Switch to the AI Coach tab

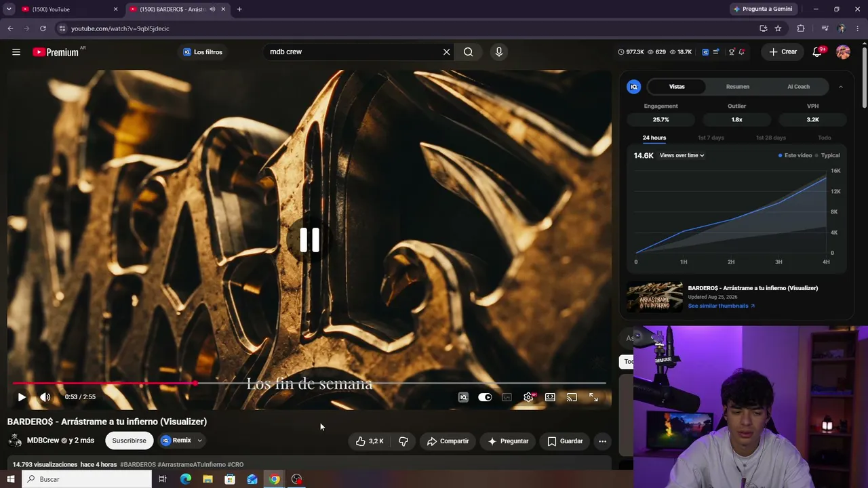click(798, 87)
